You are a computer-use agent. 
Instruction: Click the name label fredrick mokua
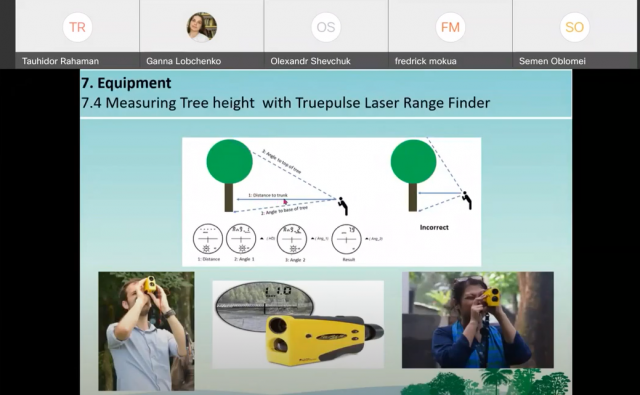425,61
